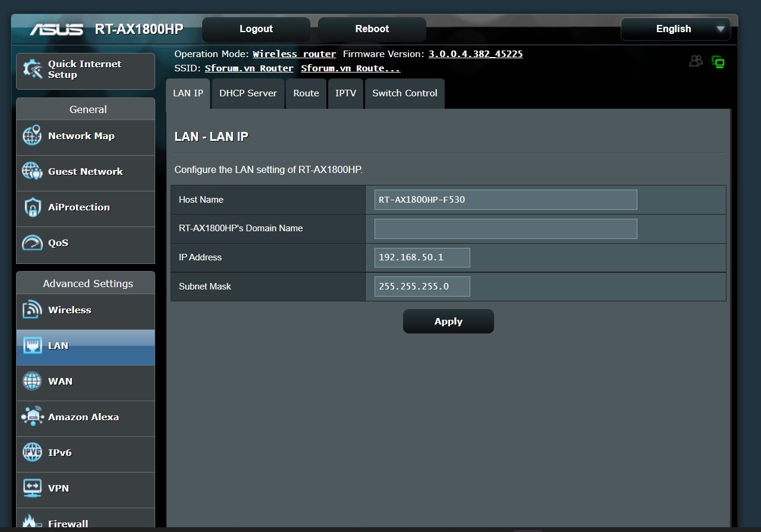This screenshot has width=761, height=532.
Task: Open the Switch Control tab
Action: [405, 93]
